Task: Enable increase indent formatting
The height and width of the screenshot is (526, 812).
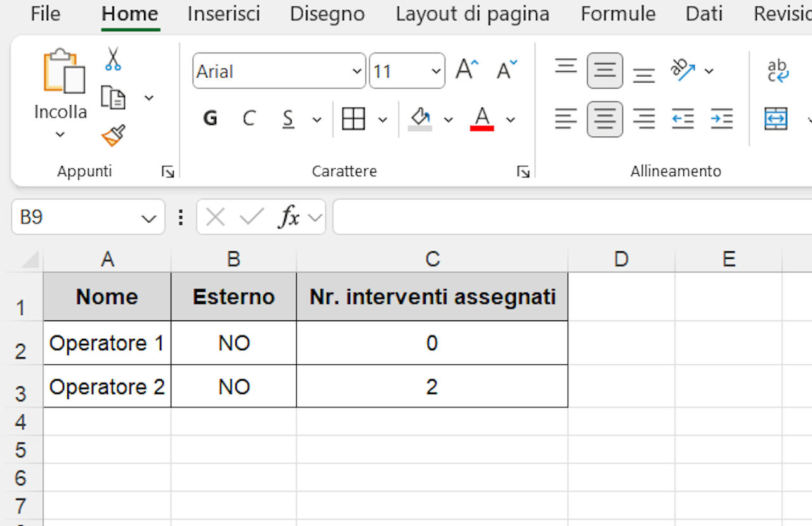Action: click(722, 119)
